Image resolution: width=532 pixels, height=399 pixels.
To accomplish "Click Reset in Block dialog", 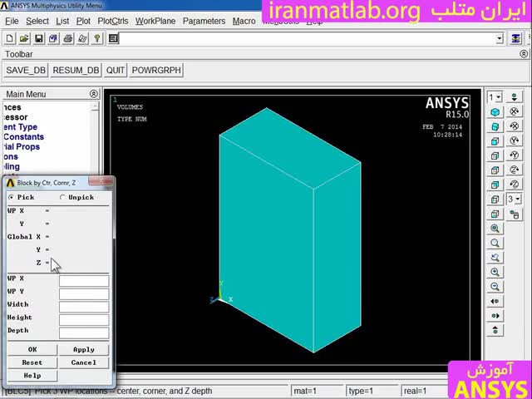I will tap(32, 362).
